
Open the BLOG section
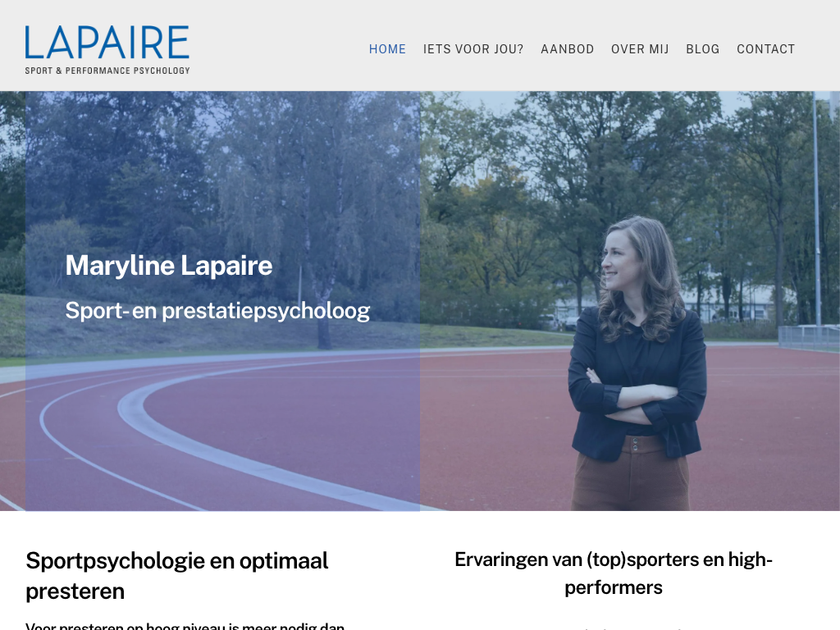coord(703,49)
